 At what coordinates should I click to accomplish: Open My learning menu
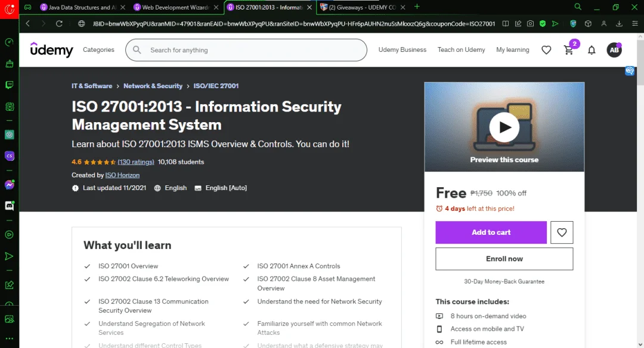[513, 49]
